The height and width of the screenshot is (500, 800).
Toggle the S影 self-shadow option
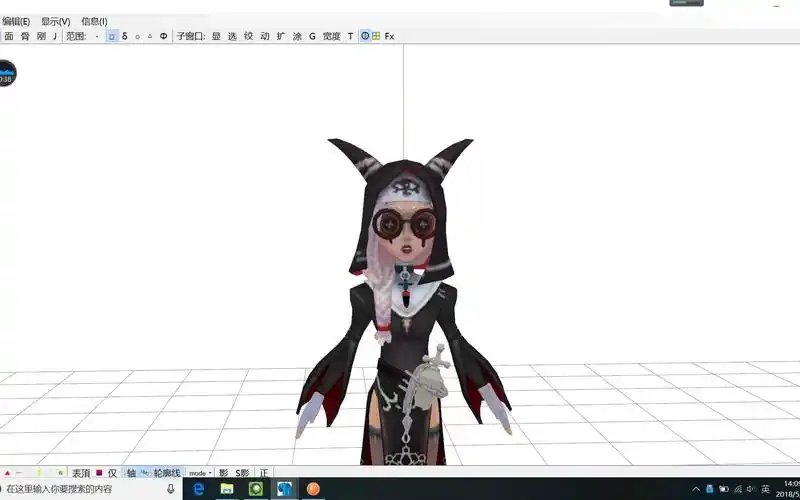242,473
